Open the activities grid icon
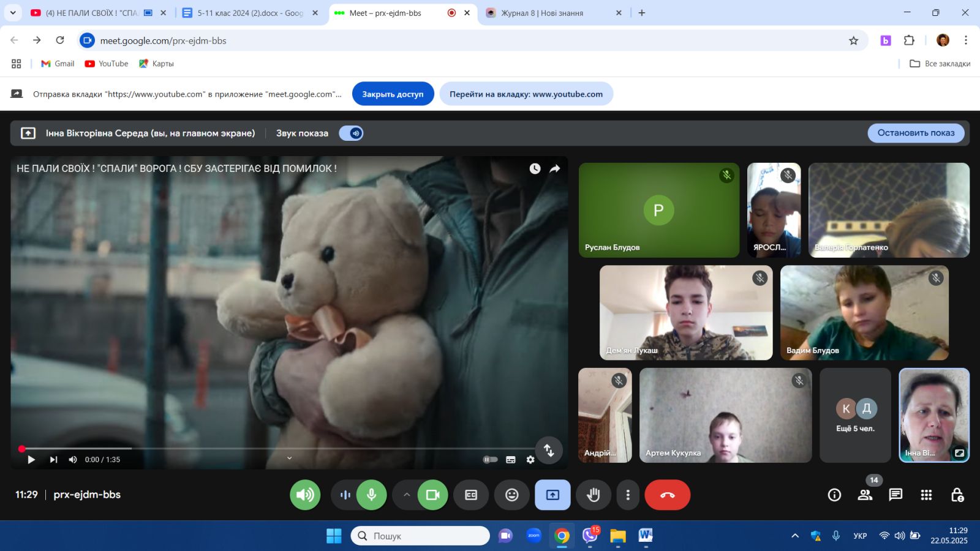The width and height of the screenshot is (980, 551). [926, 495]
